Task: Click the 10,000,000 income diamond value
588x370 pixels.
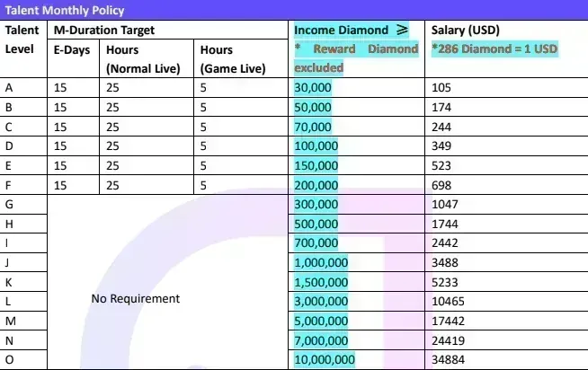Action: pyautogui.click(x=325, y=360)
